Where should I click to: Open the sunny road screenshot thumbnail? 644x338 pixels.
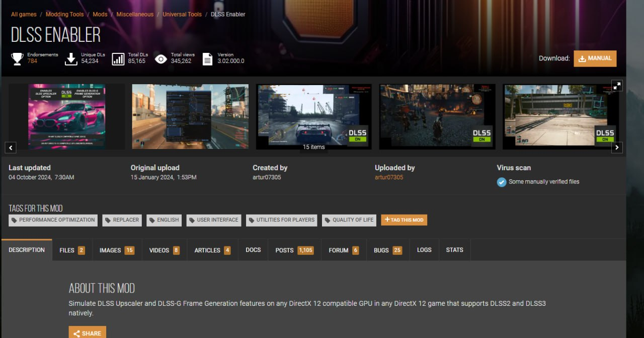click(x=561, y=116)
